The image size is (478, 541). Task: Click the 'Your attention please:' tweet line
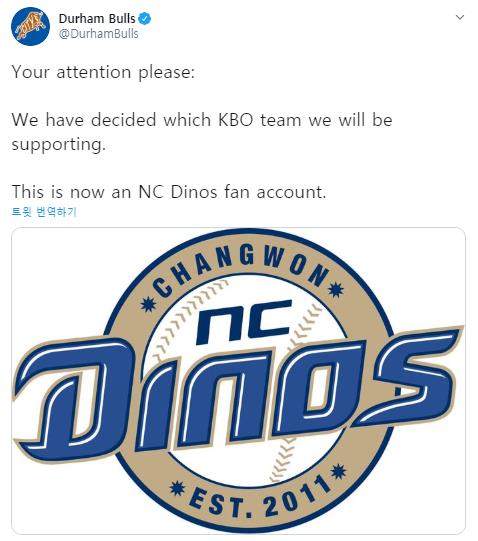tap(103, 72)
